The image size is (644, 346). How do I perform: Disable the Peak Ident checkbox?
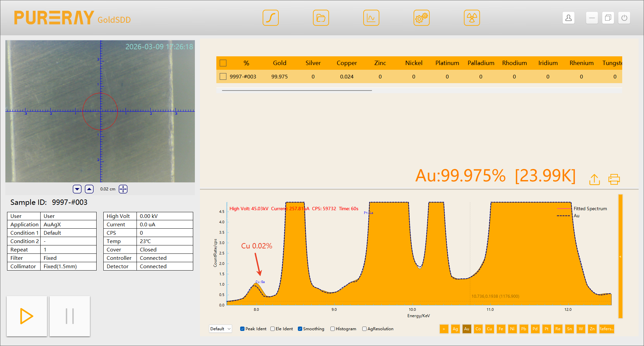point(242,329)
